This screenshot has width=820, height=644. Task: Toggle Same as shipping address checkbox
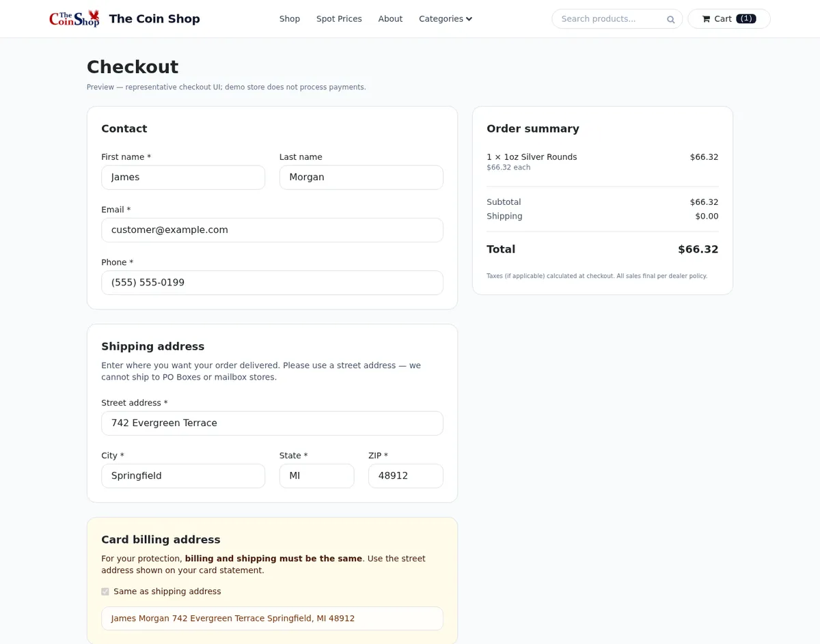(x=105, y=591)
